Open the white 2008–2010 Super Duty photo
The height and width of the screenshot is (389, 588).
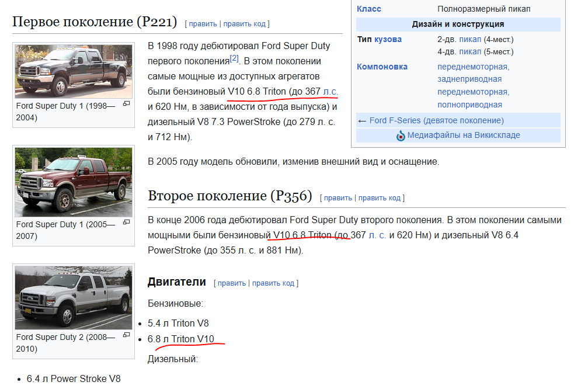[x=74, y=297]
